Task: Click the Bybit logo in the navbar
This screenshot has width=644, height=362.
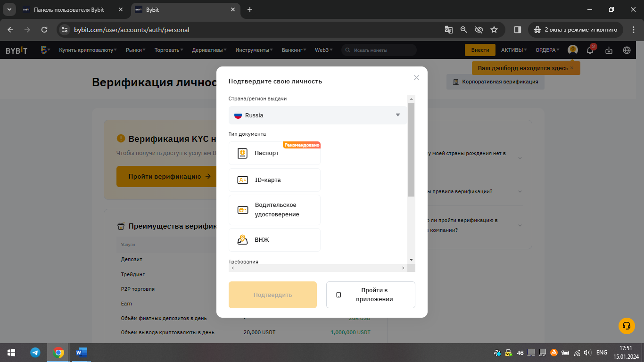Action: [17, 50]
